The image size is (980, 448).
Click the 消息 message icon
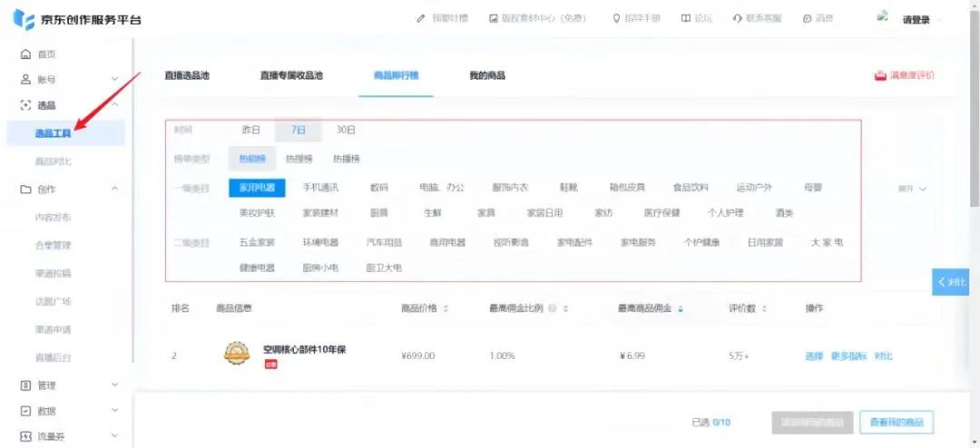[807, 19]
